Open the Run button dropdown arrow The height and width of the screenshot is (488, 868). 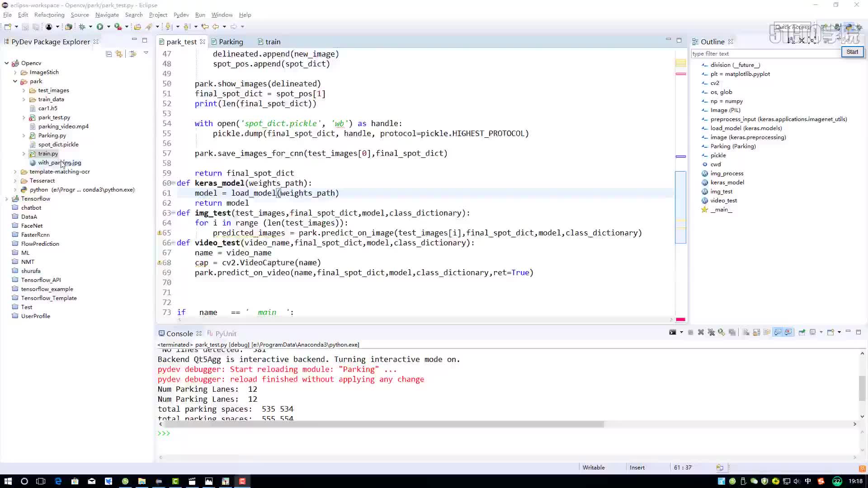[x=108, y=27]
